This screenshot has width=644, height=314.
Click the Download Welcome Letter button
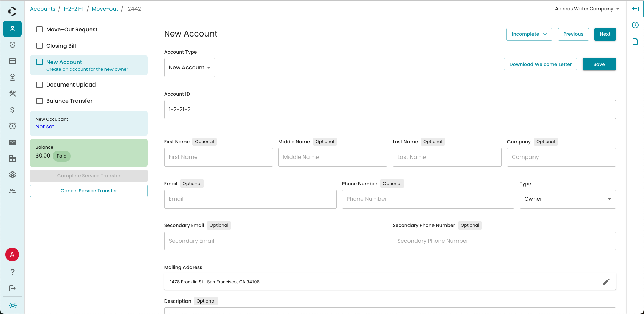click(540, 64)
